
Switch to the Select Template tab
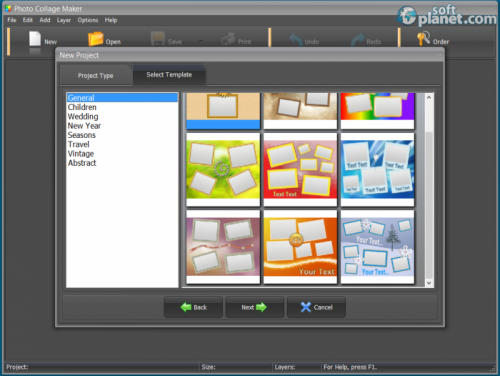tap(169, 75)
